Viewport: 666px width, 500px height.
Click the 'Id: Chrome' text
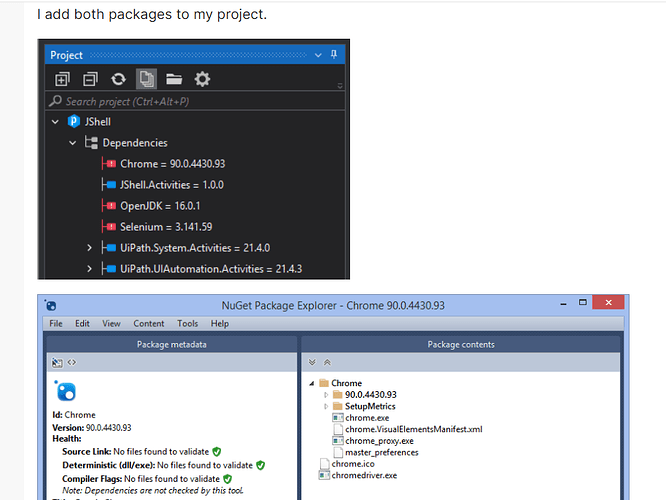point(74,415)
